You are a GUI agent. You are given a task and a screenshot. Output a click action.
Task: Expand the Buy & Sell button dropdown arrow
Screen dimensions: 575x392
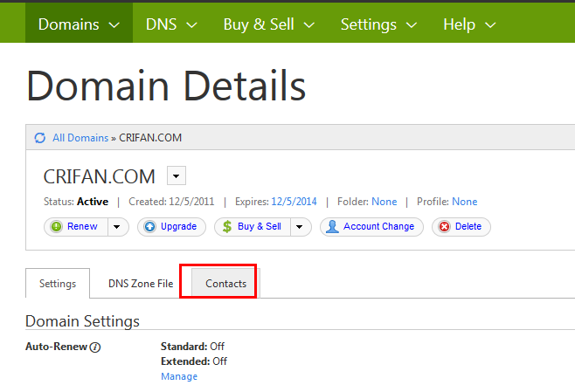point(300,227)
